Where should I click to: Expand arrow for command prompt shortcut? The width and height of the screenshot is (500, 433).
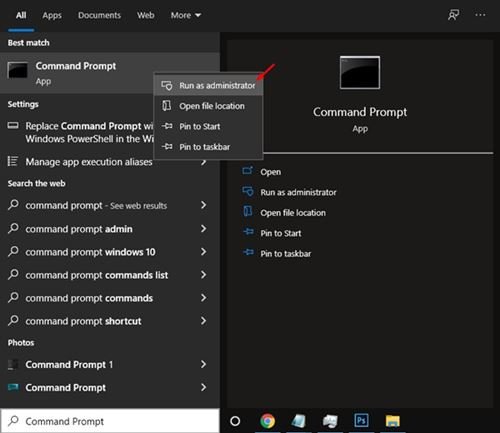203,321
